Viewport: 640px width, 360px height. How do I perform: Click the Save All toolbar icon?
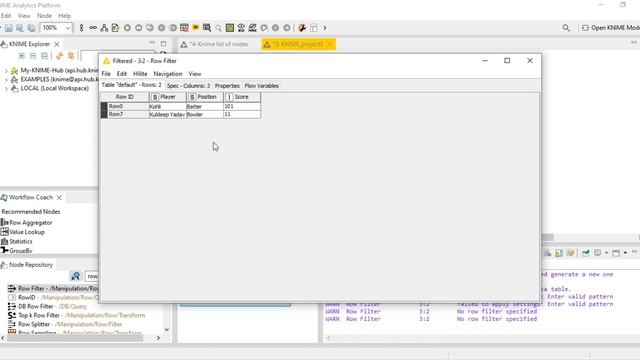tap(31, 28)
